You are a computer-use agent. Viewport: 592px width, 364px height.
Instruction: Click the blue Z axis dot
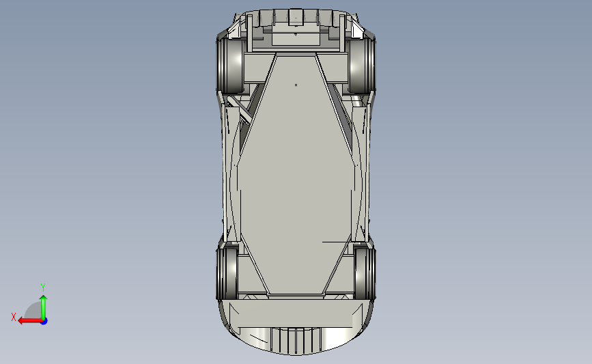[44, 322]
